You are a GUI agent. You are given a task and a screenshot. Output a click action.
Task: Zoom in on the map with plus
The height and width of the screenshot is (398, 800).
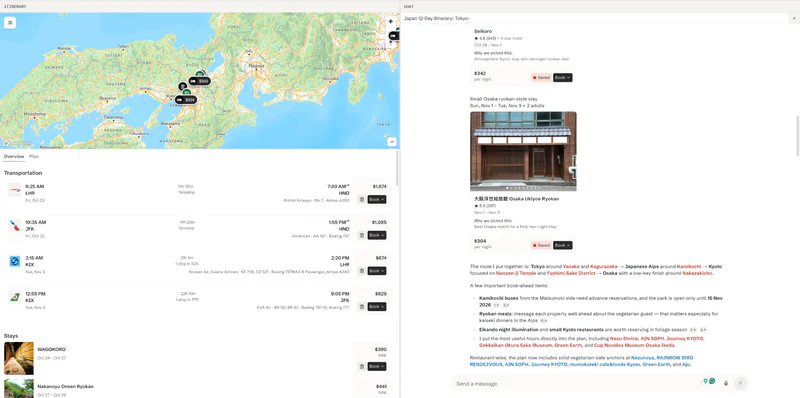[391, 21]
